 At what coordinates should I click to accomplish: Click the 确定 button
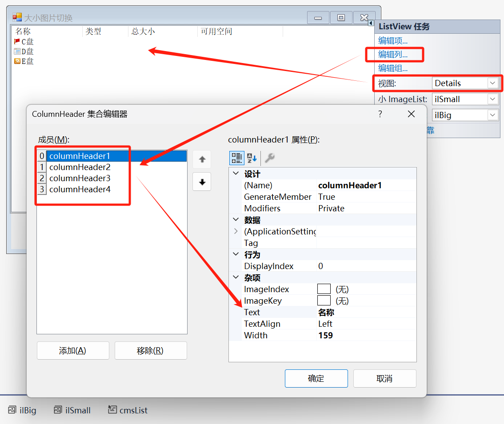[316, 379]
